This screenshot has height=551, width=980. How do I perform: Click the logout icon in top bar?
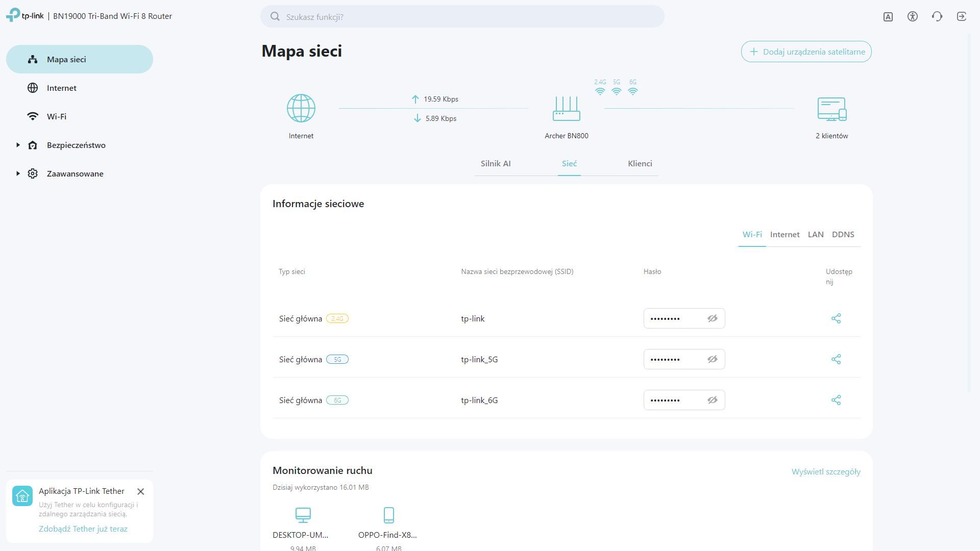tap(962, 16)
